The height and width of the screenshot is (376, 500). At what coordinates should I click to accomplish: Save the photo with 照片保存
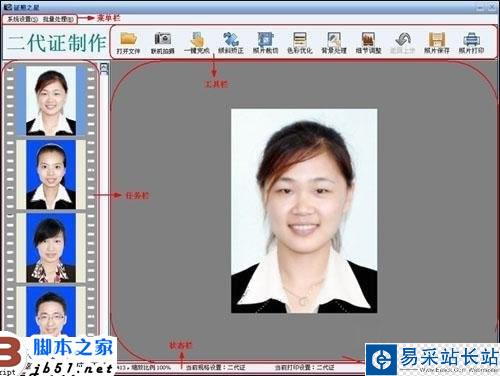click(437, 43)
